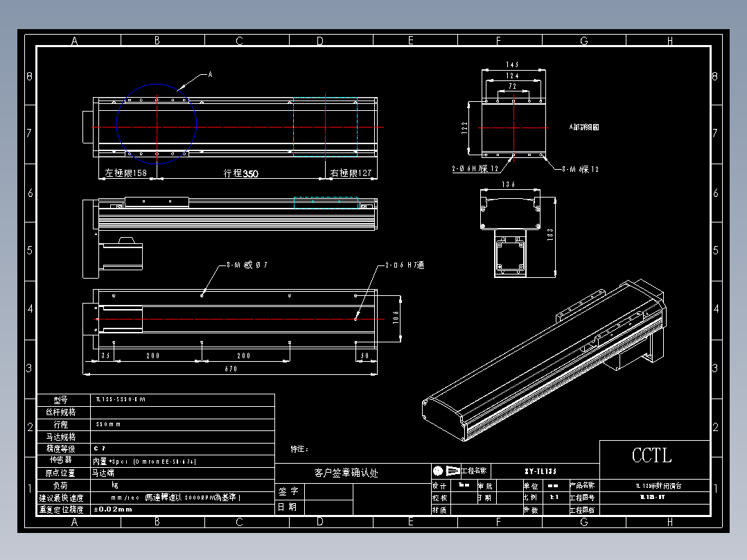747x560 pixels.
Task: Click the '马达规格' row label
Action: (x=61, y=437)
